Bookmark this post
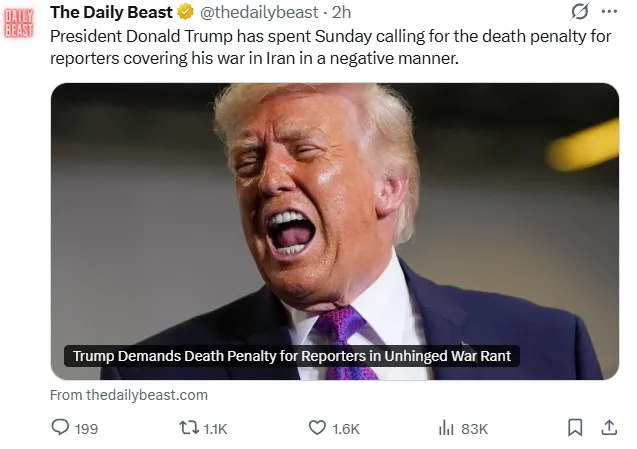 (575, 428)
